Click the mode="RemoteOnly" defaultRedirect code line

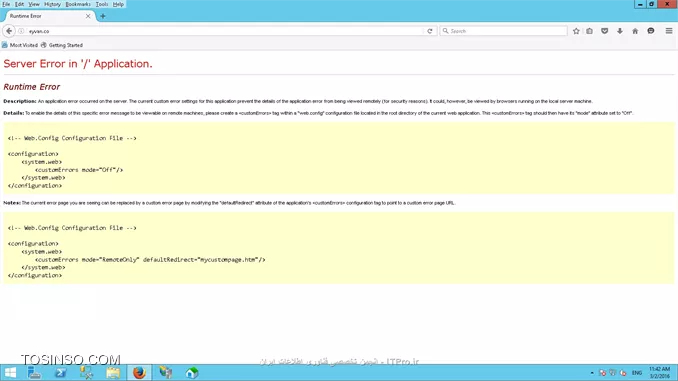pos(150,259)
